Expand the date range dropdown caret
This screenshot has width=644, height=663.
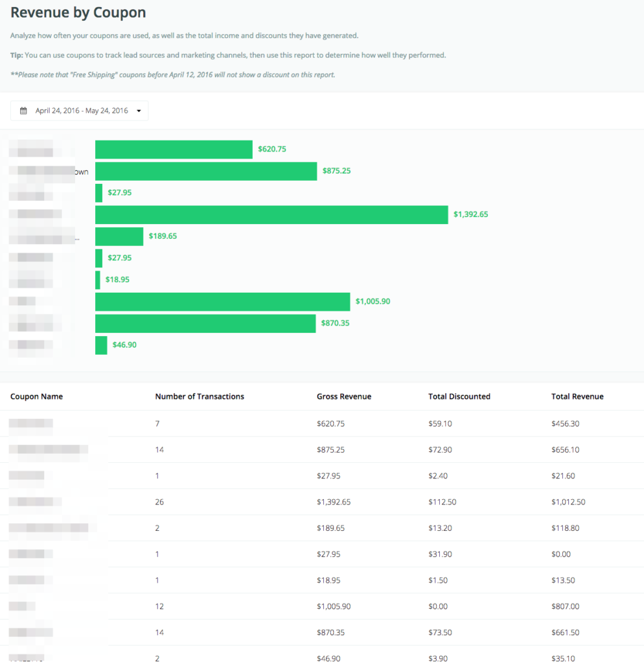click(139, 110)
